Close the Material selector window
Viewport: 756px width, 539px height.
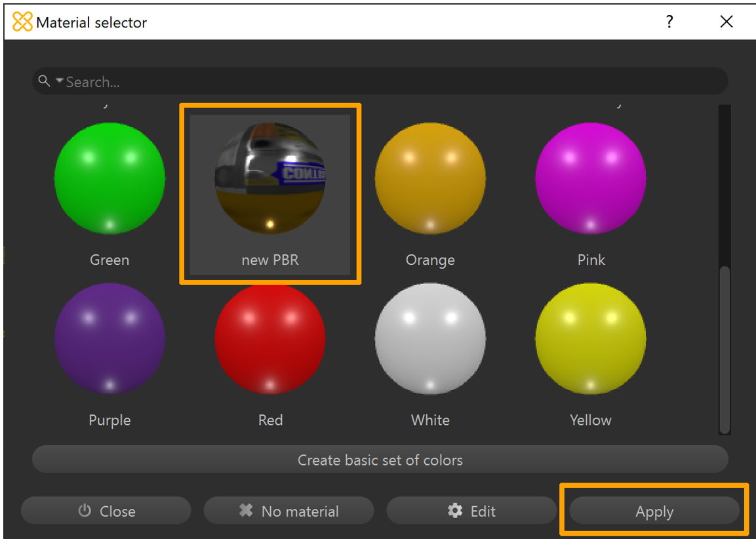point(726,22)
